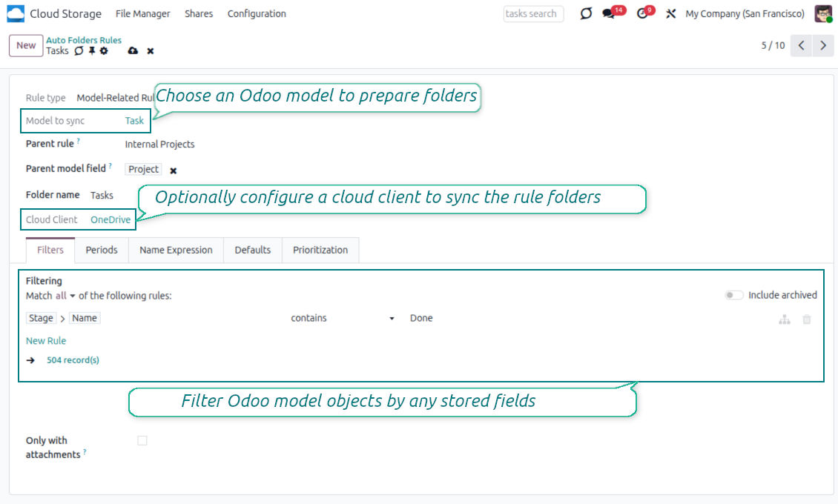Toggle the Include archived switch
The image size is (838, 504).
coord(733,295)
